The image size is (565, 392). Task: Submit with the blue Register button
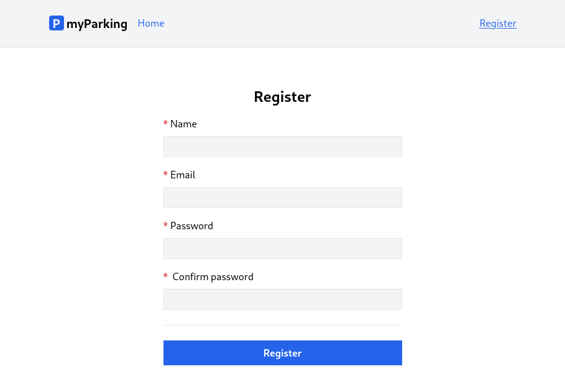pos(282,353)
